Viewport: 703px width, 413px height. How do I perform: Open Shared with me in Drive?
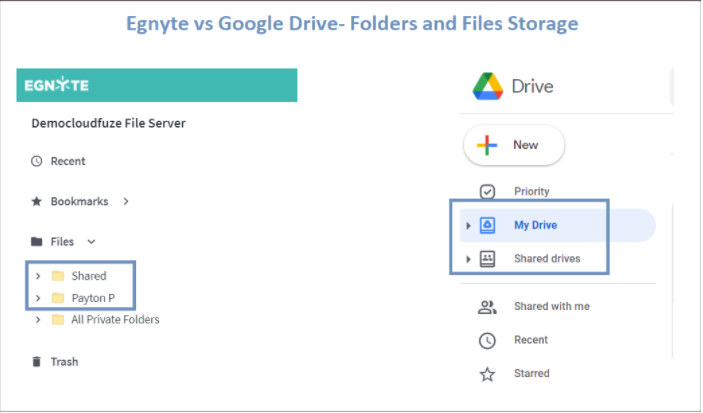[x=551, y=306]
